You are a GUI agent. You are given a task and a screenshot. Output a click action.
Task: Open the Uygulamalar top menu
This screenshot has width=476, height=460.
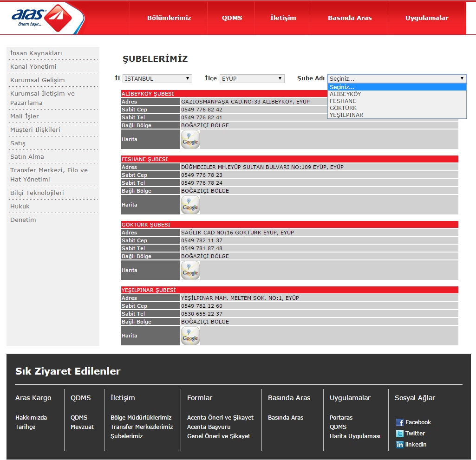[x=427, y=18]
